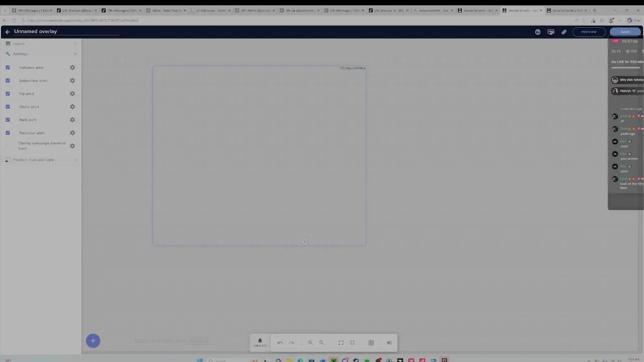
Task: Redo the last action
Action: point(291,343)
